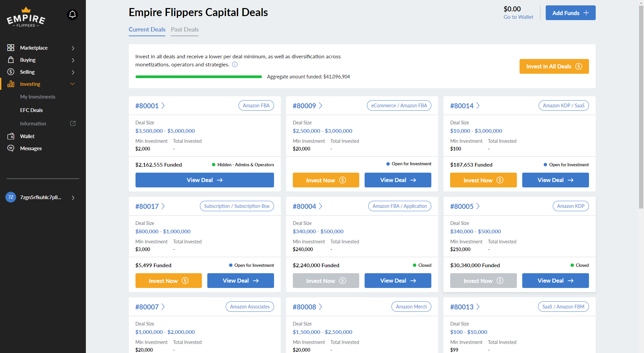Expand the Selling menu chevron
This screenshot has width=644, height=353.
73,72
